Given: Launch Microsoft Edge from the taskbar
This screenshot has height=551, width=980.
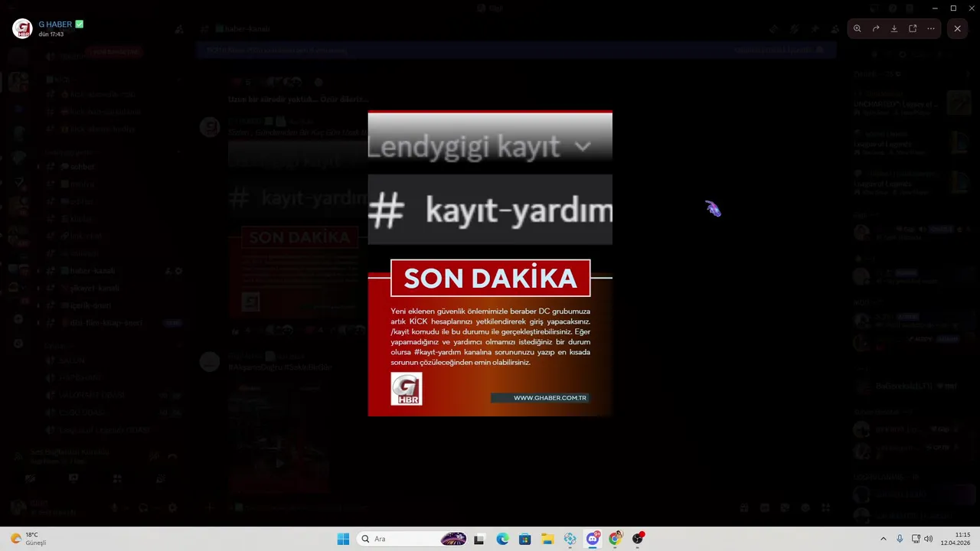Looking at the screenshot, I should coord(502,539).
